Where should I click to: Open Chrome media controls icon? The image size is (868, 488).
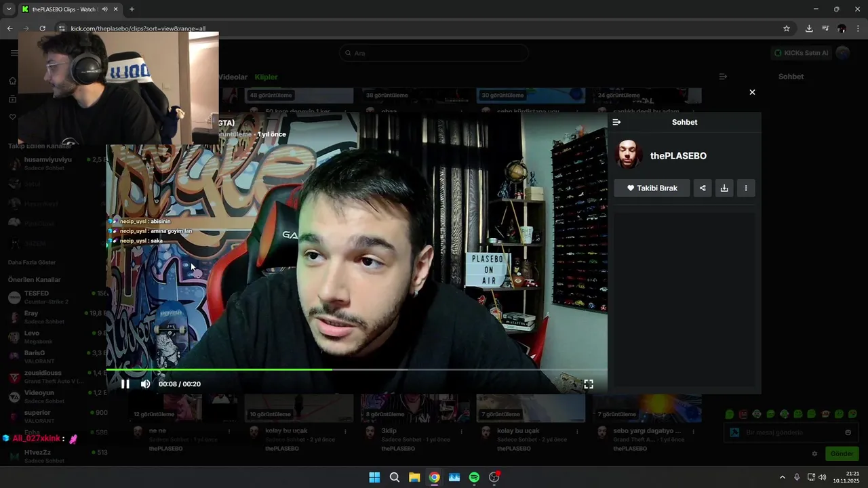[825, 28]
